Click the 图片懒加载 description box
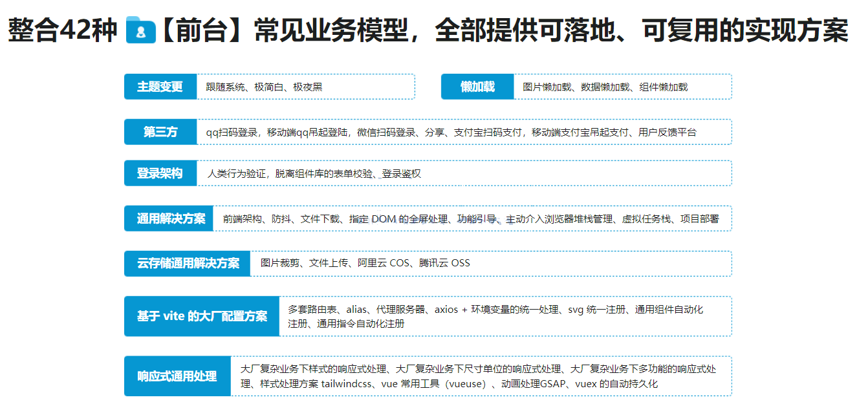Viewport: 868px width, 415px height. point(622,87)
